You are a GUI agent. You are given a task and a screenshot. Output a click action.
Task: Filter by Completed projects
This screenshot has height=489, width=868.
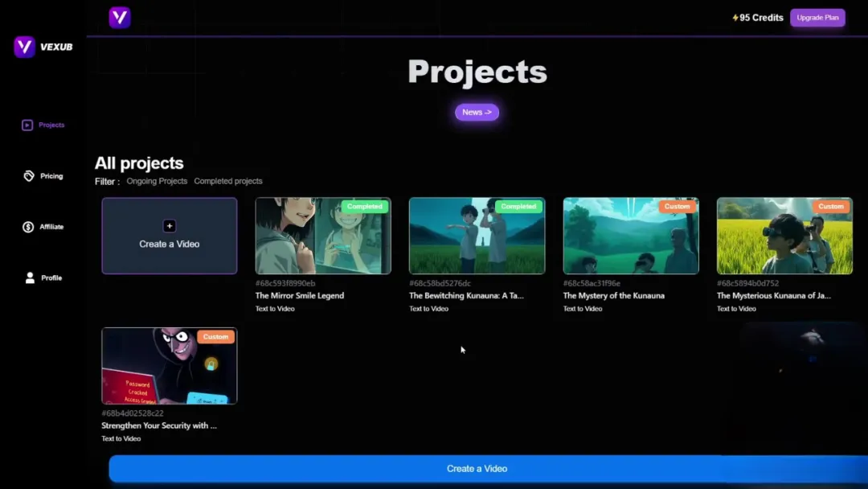pyautogui.click(x=228, y=181)
